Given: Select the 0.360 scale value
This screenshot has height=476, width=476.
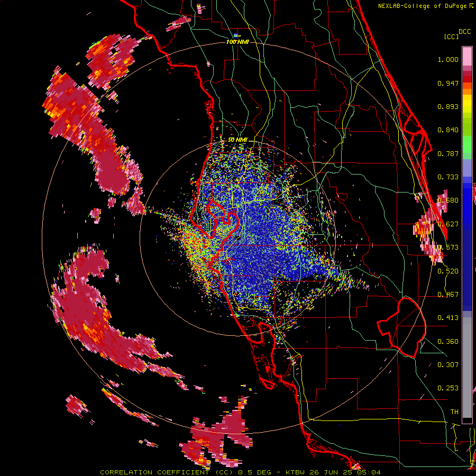Looking at the screenshot, I should click(x=448, y=342).
